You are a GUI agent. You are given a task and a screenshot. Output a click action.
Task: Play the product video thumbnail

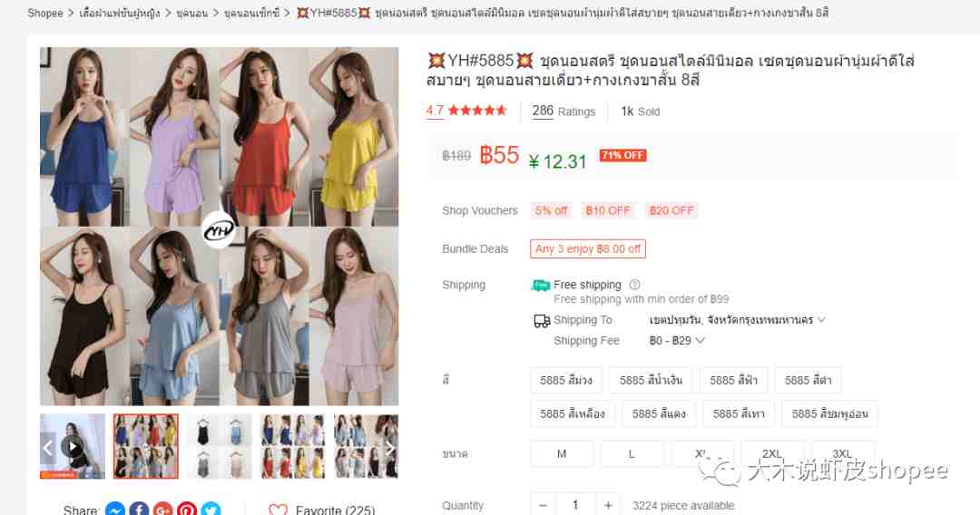pyautogui.click(x=73, y=446)
